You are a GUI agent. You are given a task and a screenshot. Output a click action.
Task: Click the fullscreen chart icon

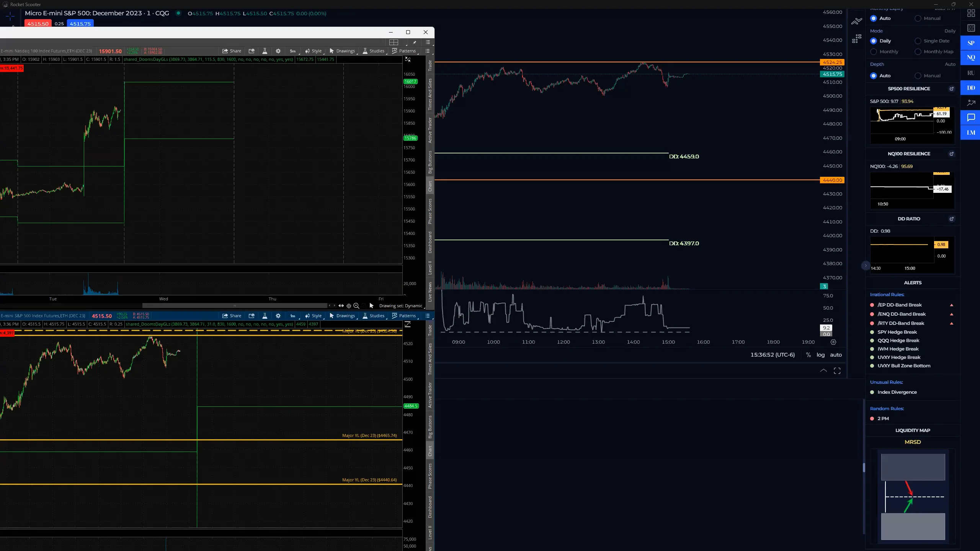tap(837, 371)
